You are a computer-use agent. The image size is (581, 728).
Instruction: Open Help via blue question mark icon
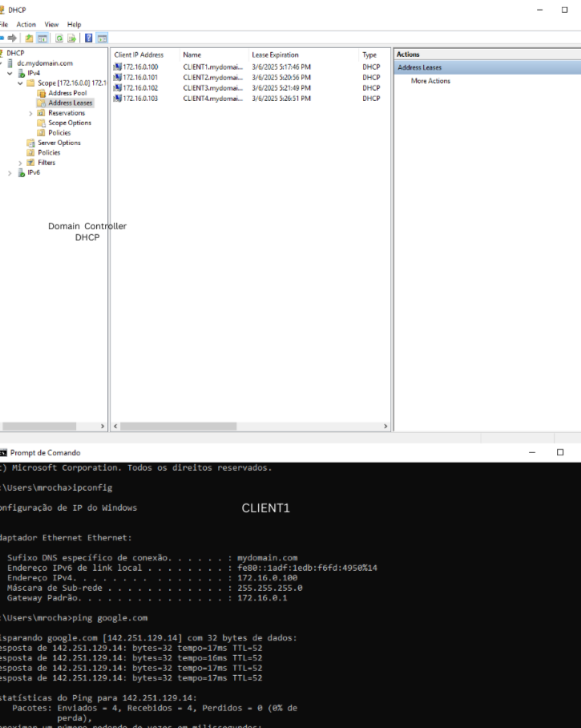point(88,38)
